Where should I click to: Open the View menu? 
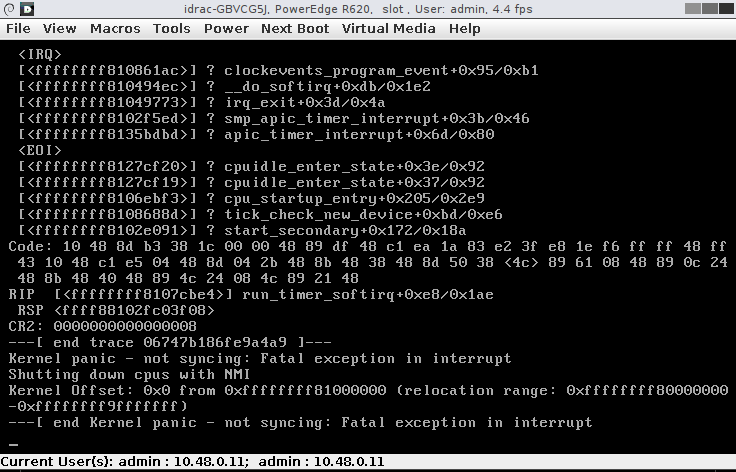[x=59, y=29]
